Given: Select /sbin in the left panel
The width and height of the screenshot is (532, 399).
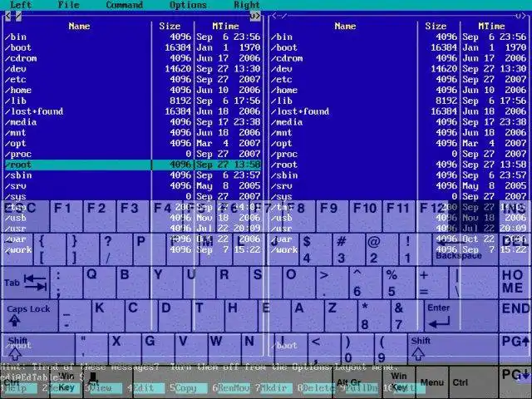Looking at the screenshot, I should coord(132,175).
